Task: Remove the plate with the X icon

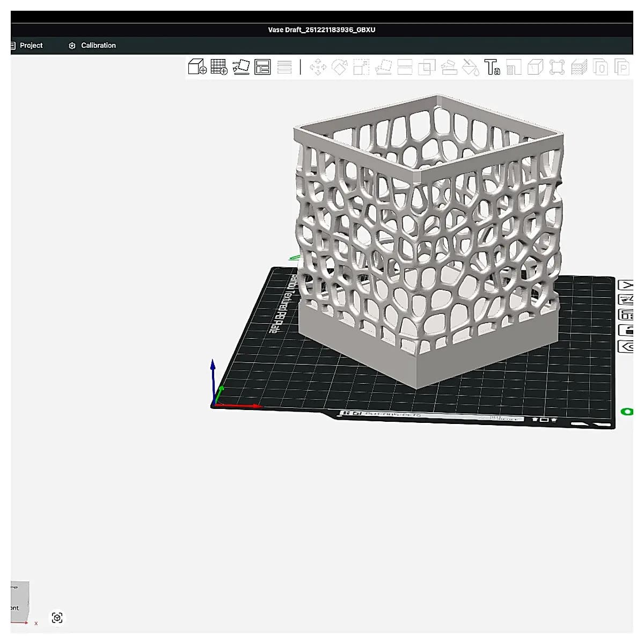Action: tap(626, 285)
